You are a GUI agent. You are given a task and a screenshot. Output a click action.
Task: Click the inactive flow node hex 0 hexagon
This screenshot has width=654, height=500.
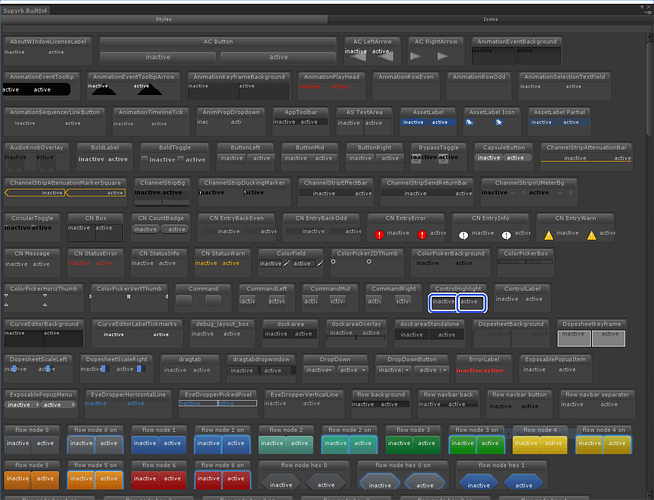tap(281, 483)
